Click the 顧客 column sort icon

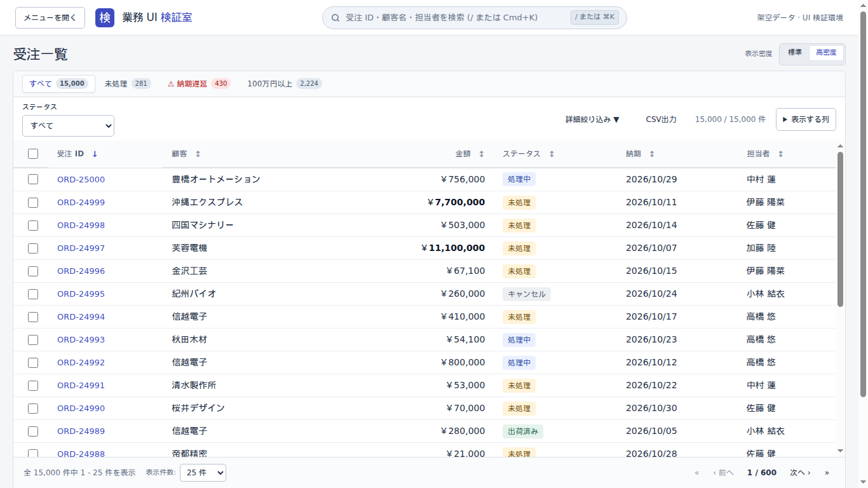pyautogui.click(x=198, y=154)
